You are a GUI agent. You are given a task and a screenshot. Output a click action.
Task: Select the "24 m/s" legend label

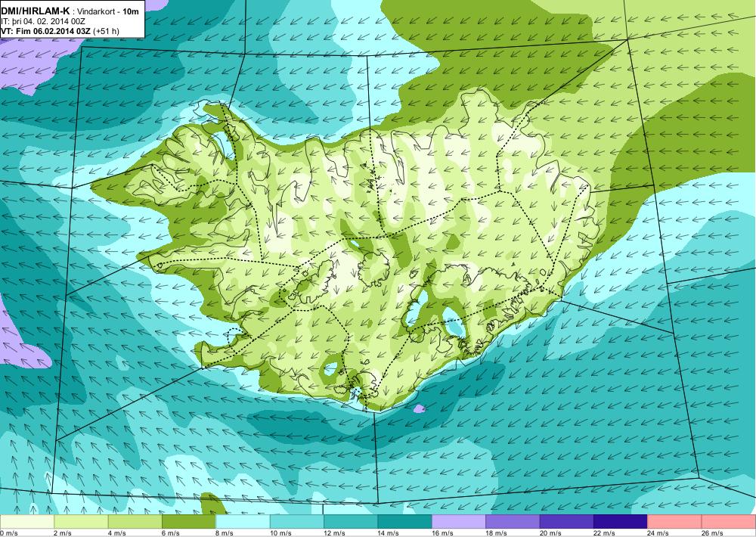pos(658,533)
